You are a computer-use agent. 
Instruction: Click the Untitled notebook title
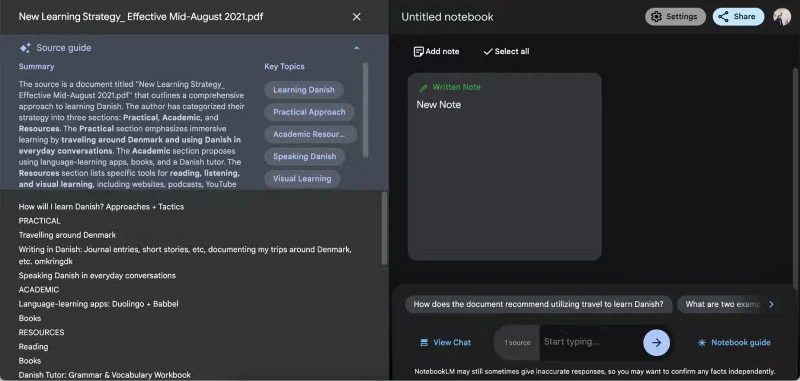tap(447, 17)
